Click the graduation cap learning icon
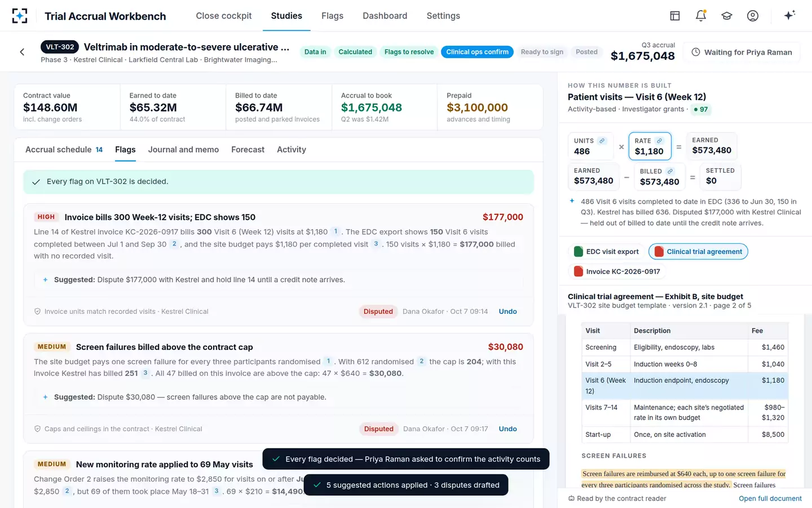The width and height of the screenshot is (812, 508). click(727, 16)
